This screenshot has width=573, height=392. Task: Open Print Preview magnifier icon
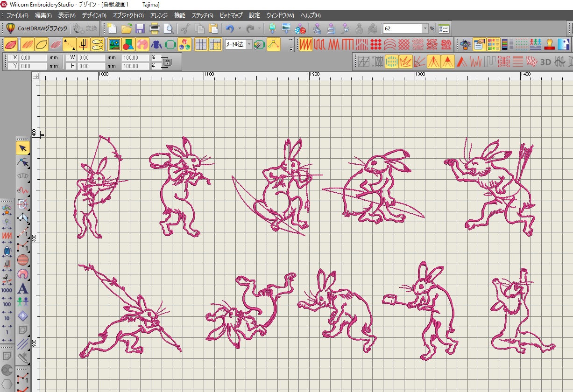(x=169, y=28)
